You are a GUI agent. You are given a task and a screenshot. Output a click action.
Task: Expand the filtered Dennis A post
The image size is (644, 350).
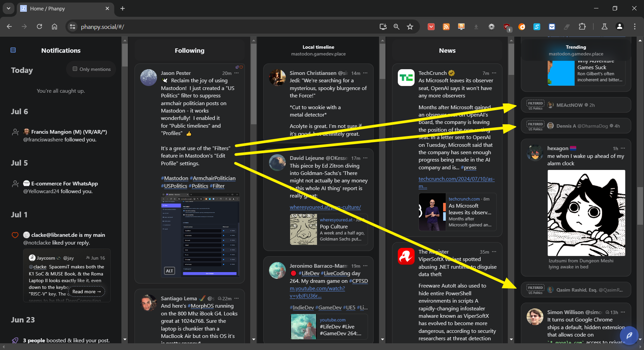[x=576, y=126]
